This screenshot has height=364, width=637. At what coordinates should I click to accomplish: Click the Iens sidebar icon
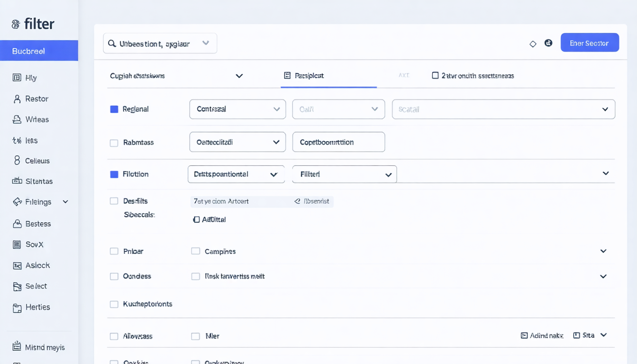click(x=17, y=140)
